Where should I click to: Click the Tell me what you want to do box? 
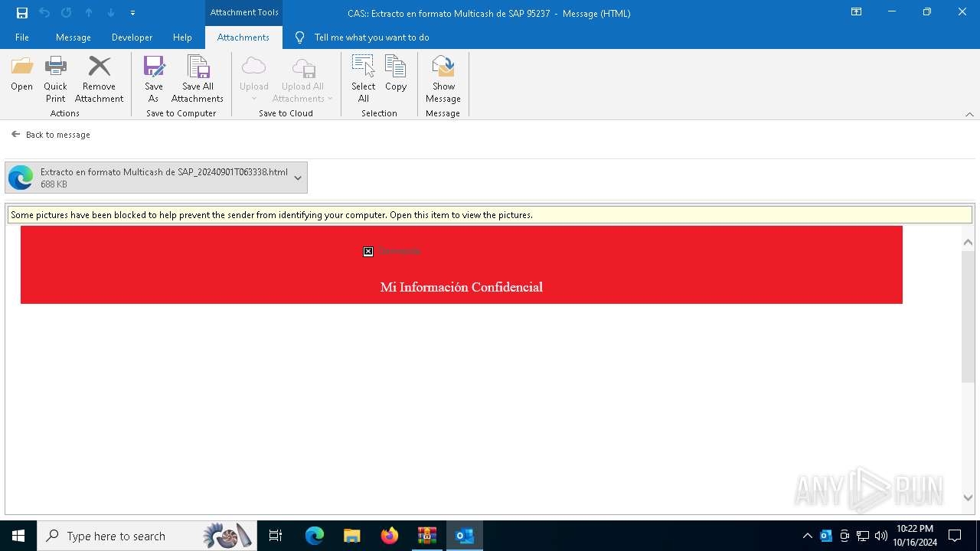click(x=371, y=37)
